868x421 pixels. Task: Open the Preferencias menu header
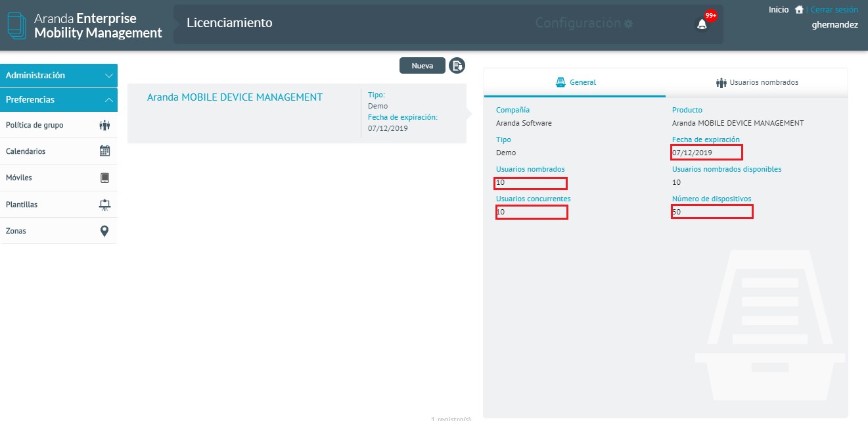point(59,100)
